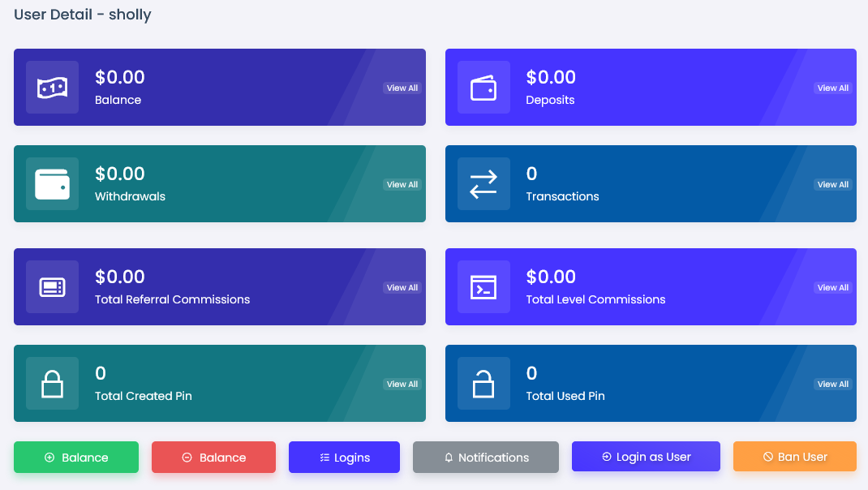Click the open padlock icon on Total Used Pin
Screen dimensions: 868x490
point(483,384)
